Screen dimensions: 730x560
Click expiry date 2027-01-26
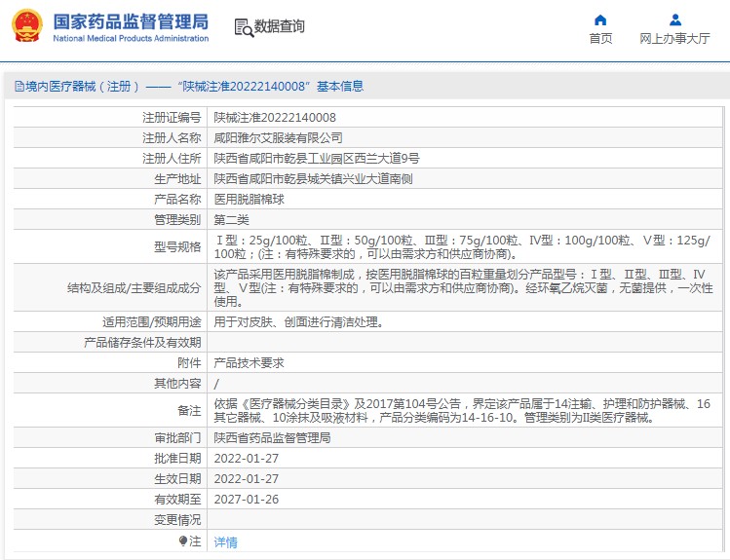coord(247,499)
